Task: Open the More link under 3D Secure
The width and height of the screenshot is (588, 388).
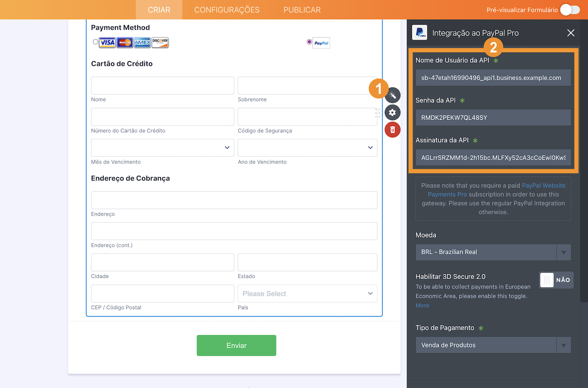Action: click(422, 306)
